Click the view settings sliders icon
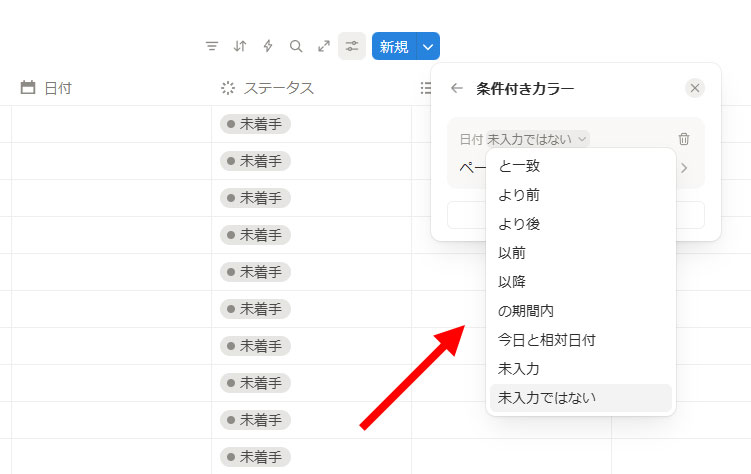 click(352, 46)
